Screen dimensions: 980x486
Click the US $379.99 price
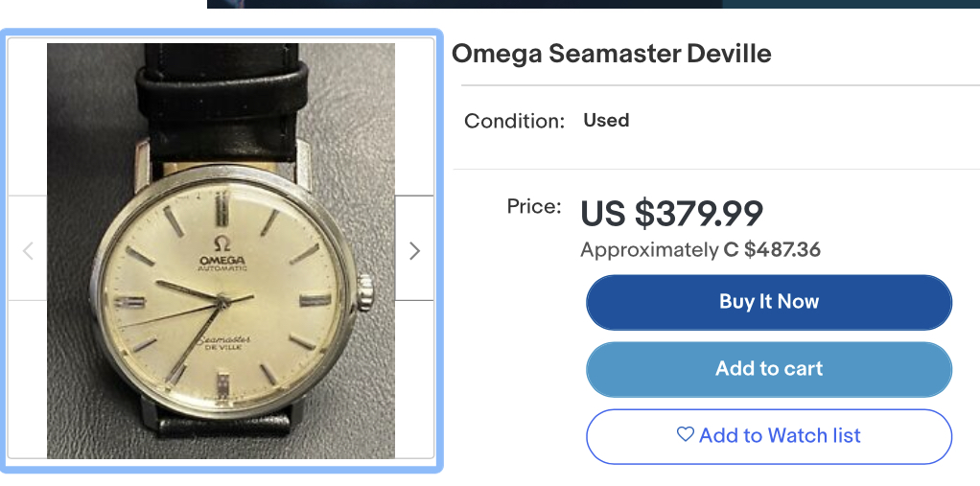pos(671,214)
